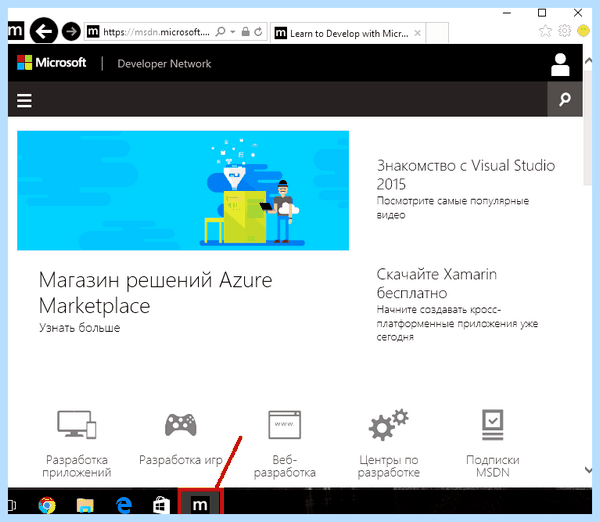Viewport: 600px width, 522px height.
Task: Click Посмотрите самые популярные видео text
Action: 453,207
